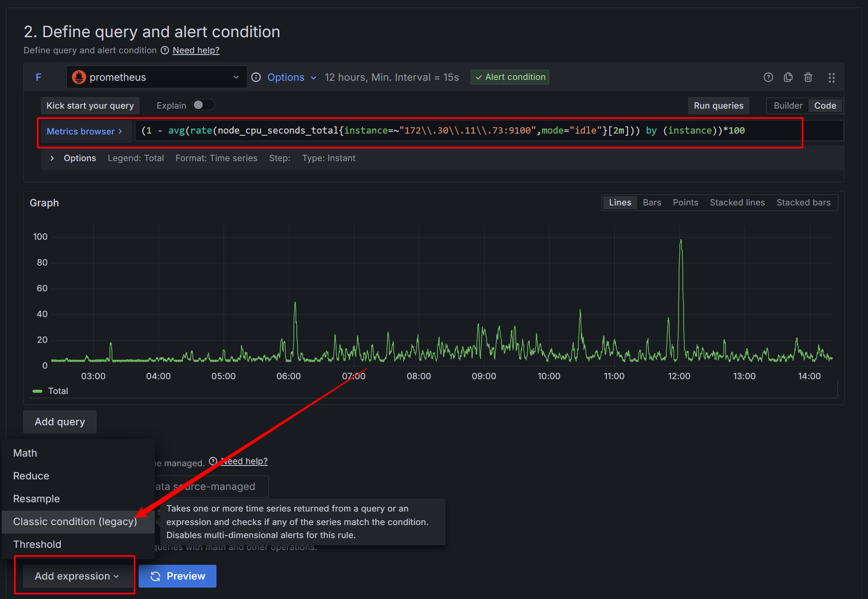Click the section heading Define query and alert condition
Screen dimensions: 868x599
pos(152,32)
